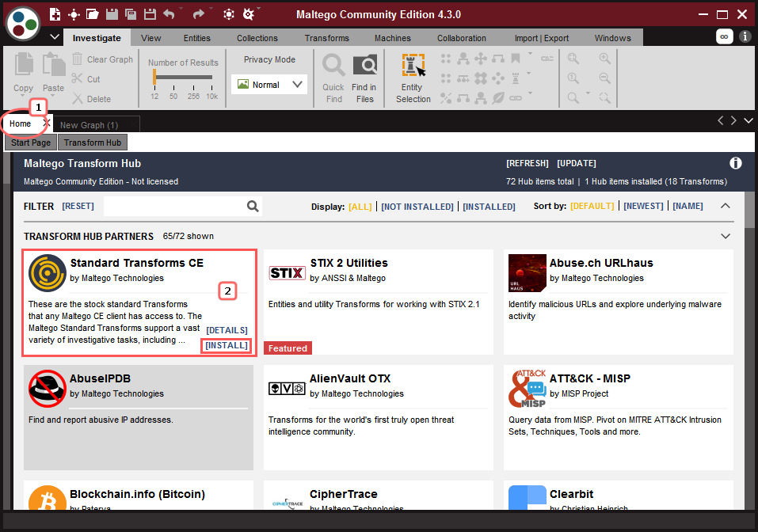Open the Entities ribbon tab

196,38
